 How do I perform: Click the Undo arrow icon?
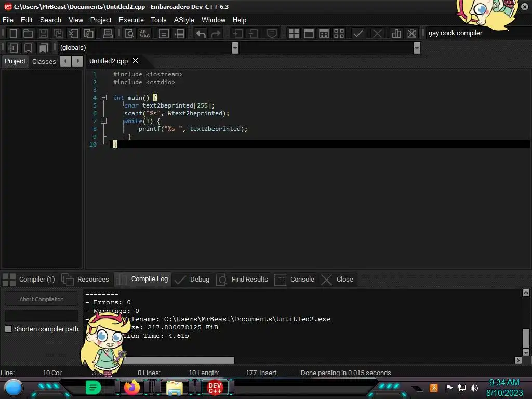coord(201,34)
